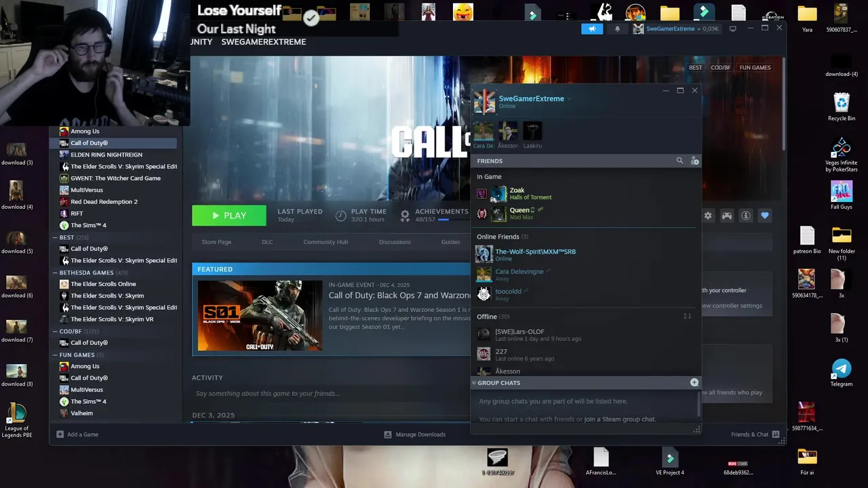The width and height of the screenshot is (868, 488).
Task: Collapse the COD/BF collection
Action: [x=54, y=331]
